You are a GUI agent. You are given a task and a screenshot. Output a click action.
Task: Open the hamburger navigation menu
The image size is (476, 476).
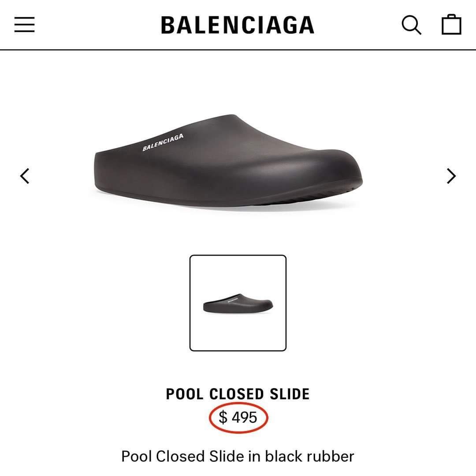click(x=24, y=25)
